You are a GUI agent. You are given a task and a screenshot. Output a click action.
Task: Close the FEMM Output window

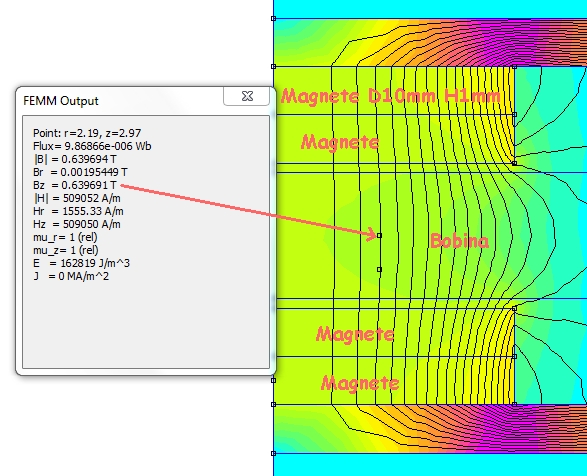[x=247, y=96]
